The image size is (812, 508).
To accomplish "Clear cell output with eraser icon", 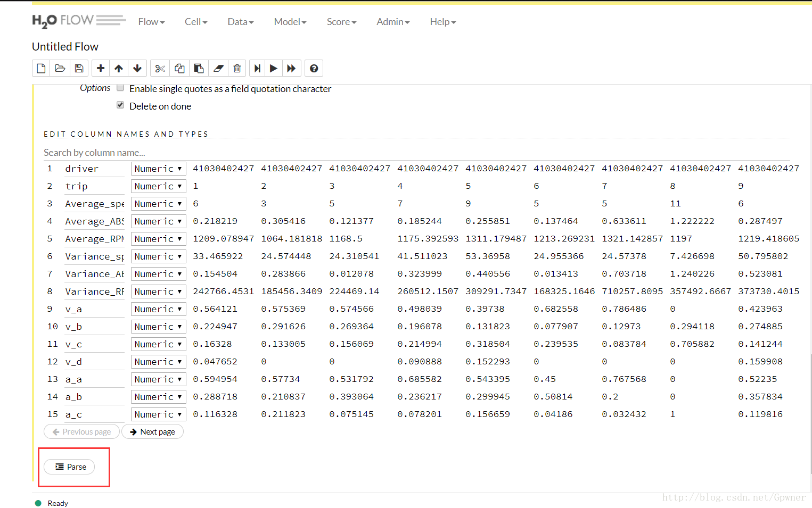I will click(218, 68).
